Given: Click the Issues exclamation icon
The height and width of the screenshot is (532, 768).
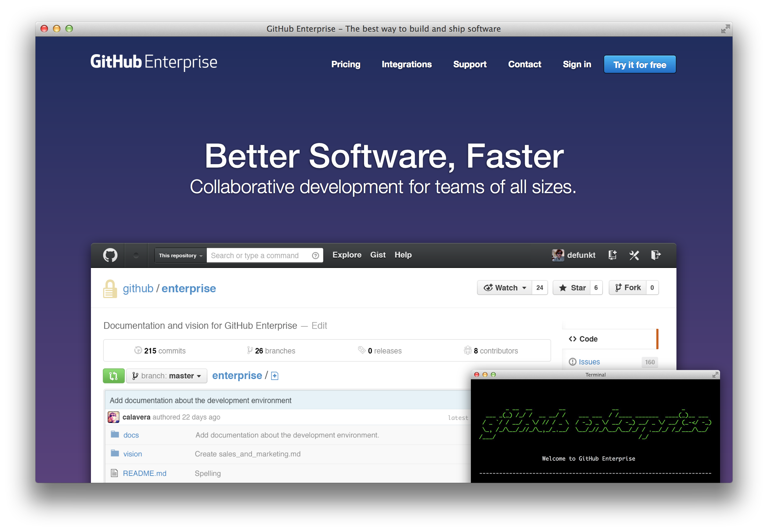Looking at the screenshot, I should pos(572,362).
